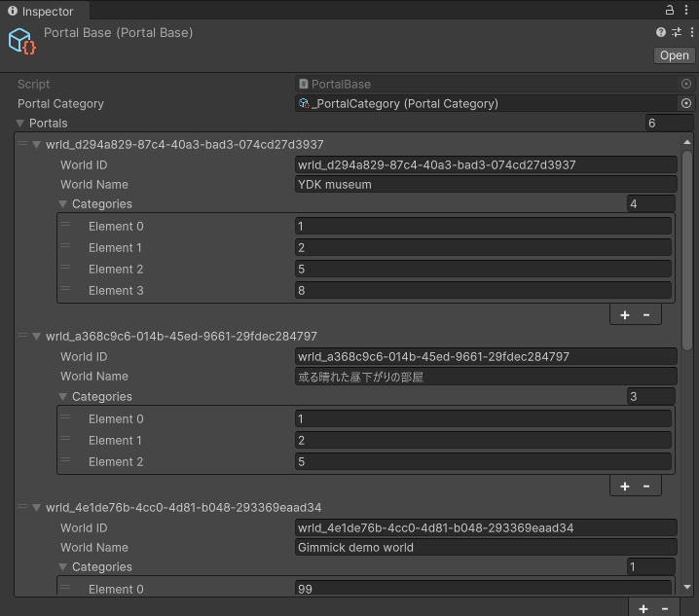Select World Name label under wrld_4e1de76b

pos(94,547)
